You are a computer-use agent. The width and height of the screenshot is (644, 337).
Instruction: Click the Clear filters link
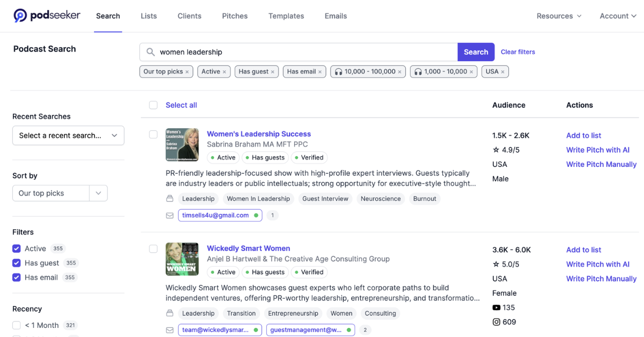pos(518,52)
